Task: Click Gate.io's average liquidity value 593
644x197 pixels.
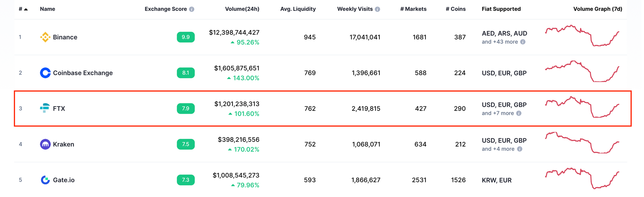Action: pos(310,180)
